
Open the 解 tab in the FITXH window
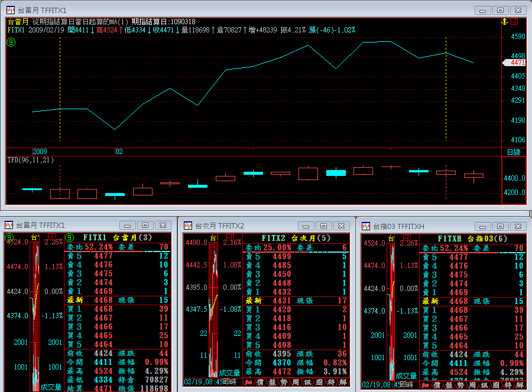(520, 386)
